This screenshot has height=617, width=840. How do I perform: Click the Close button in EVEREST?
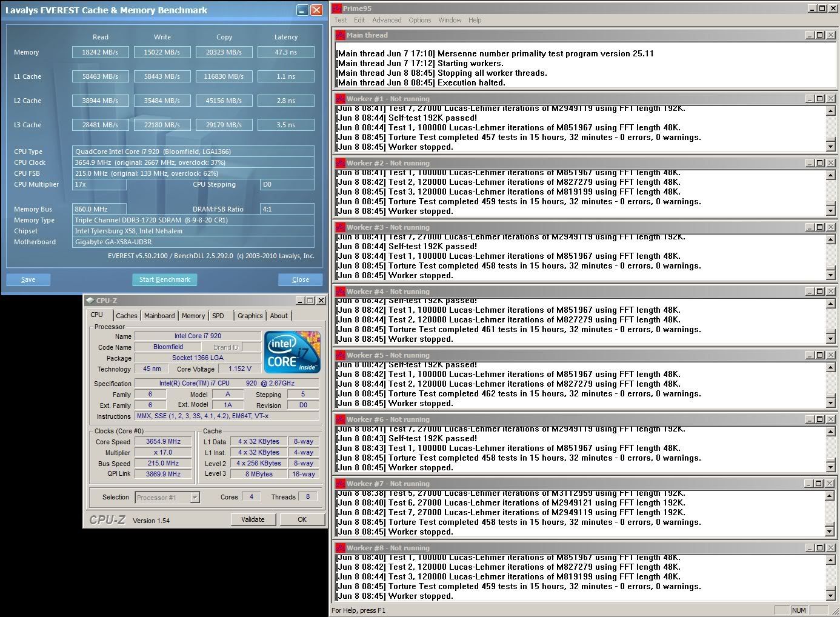301,279
